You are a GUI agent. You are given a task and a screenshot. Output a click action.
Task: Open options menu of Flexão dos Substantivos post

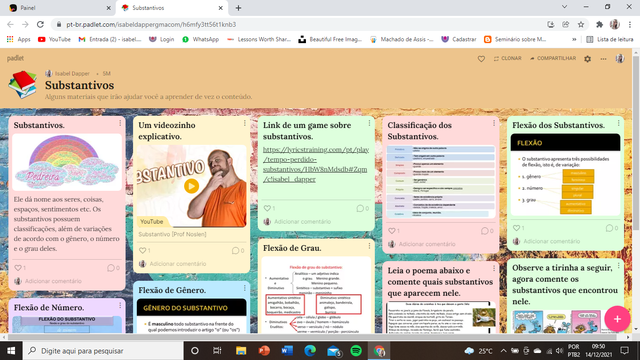(x=618, y=123)
